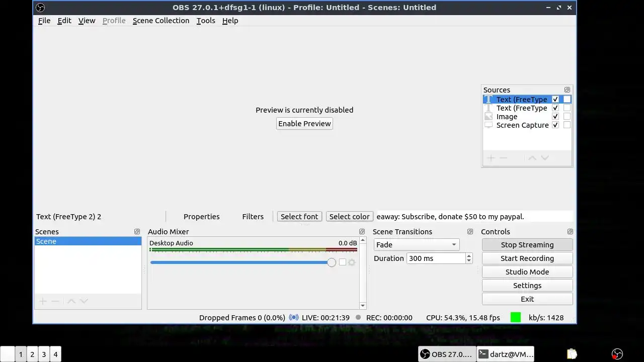Viewport: 644px width, 362px height.
Task: Increase transition duration with up arrow
Action: click(469, 255)
